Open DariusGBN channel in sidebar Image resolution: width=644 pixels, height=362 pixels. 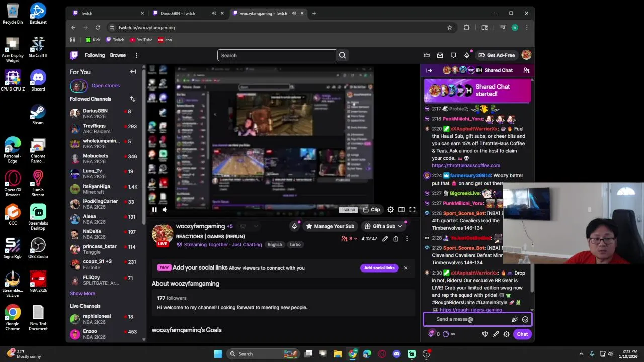click(106, 113)
